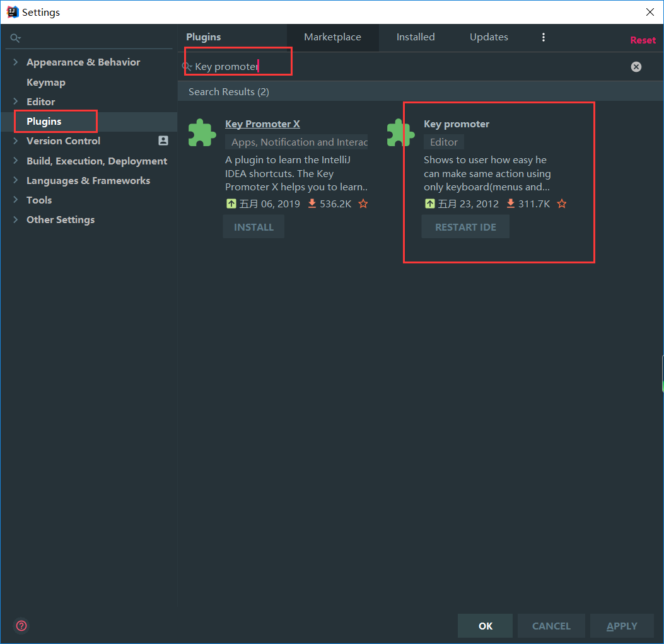This screenshot has height=644, width=664.
Task: Click the Editor category tag
Action: pyautogui.click(x=444, y=142)
